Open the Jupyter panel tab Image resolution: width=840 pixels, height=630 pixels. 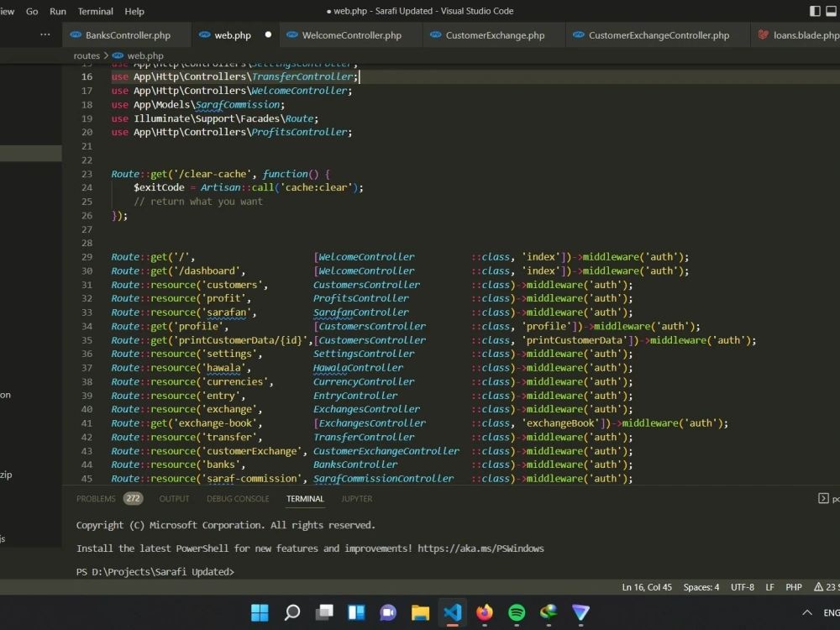click(x=357, y=499)
